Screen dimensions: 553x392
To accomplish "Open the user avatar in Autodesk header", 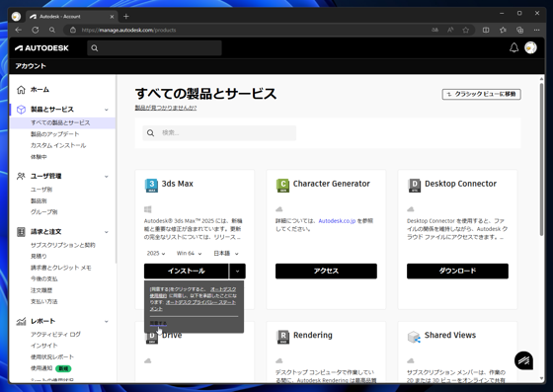I will click(530, 47).
